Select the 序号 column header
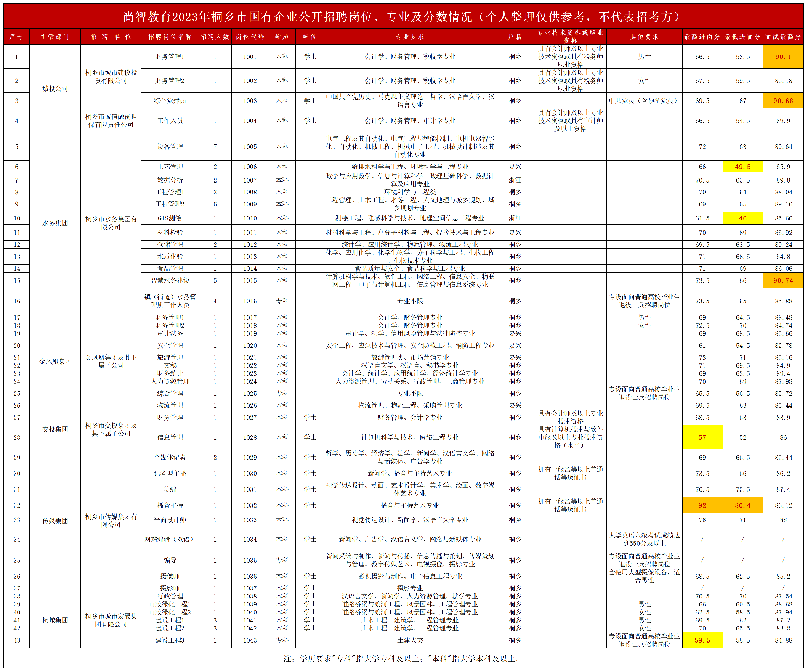 [16, 37]
